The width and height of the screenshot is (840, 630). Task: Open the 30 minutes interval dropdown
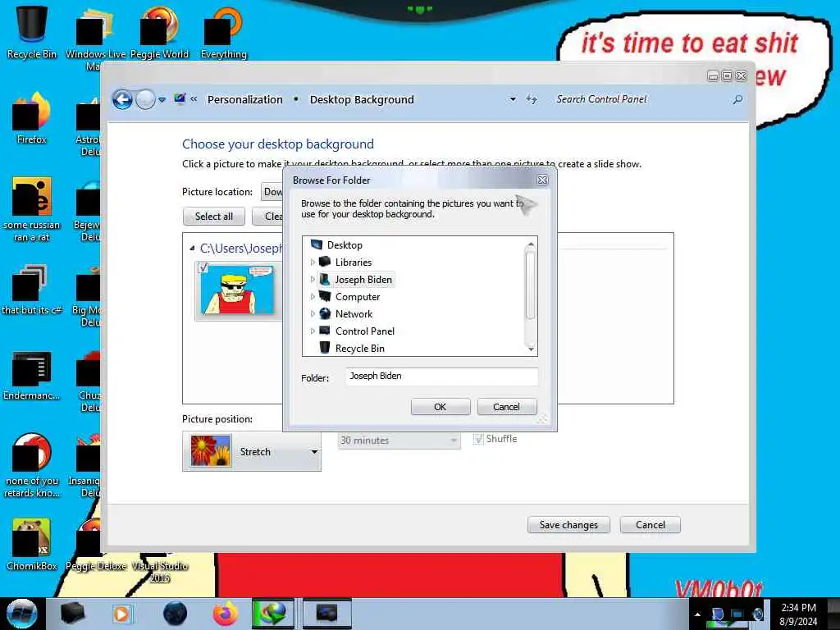399,441
